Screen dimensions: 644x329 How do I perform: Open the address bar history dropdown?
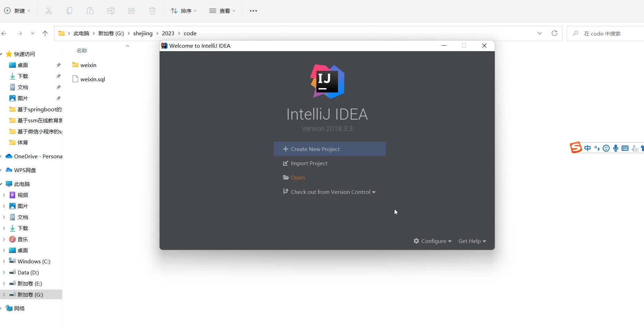[x=540, y=34]
